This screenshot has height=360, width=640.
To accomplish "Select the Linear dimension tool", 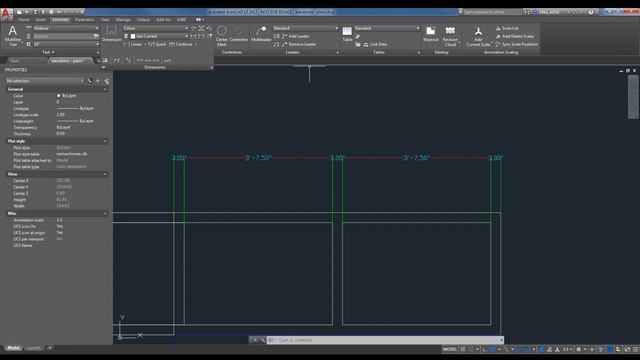I will pyautogui.click(x=133, y=44).
